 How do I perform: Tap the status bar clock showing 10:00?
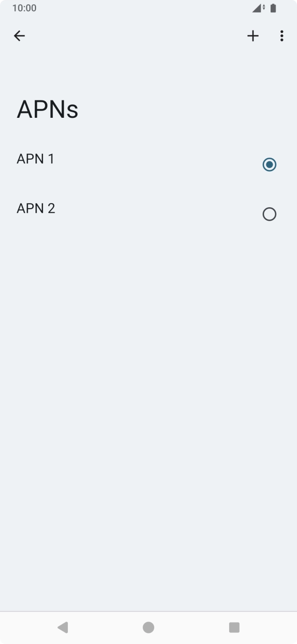[24, 7]
